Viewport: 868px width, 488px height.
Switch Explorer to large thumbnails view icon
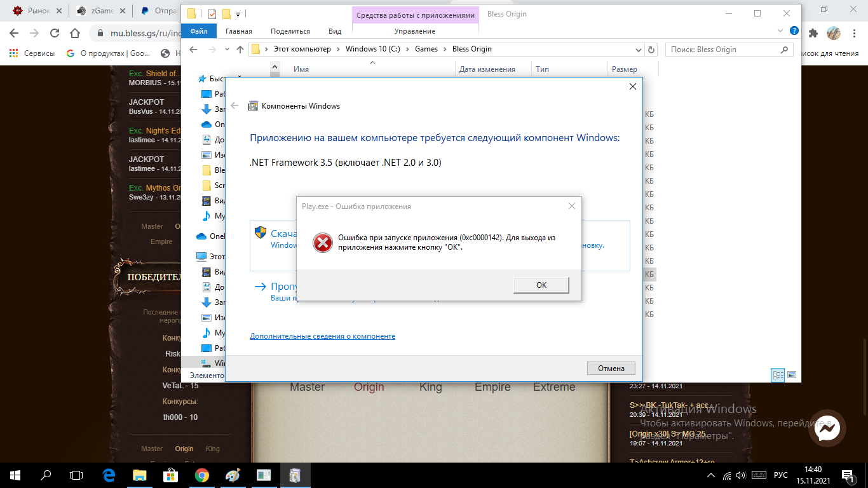point(792,375)
